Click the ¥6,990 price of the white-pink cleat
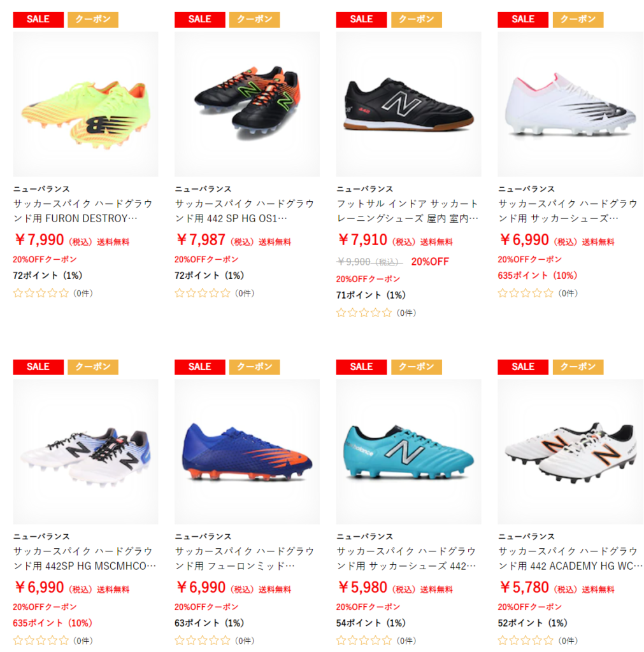 (524, 240)
